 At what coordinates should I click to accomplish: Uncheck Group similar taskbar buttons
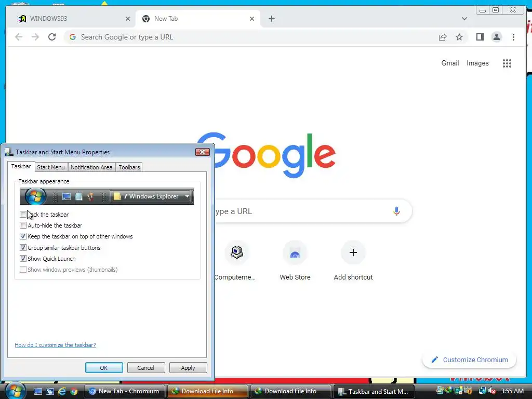pos(23,248)
